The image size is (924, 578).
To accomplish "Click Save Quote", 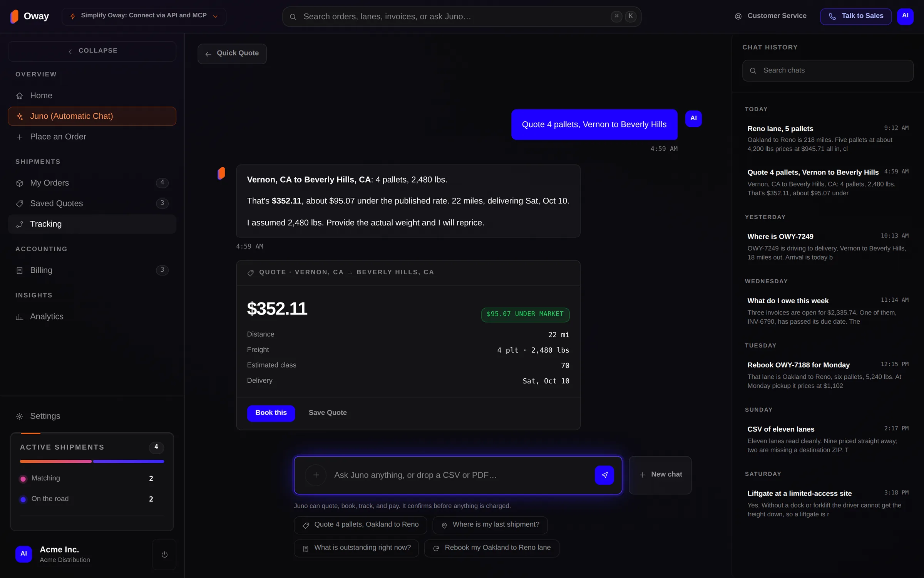I will pyautogui.click(x=328, y=413).
